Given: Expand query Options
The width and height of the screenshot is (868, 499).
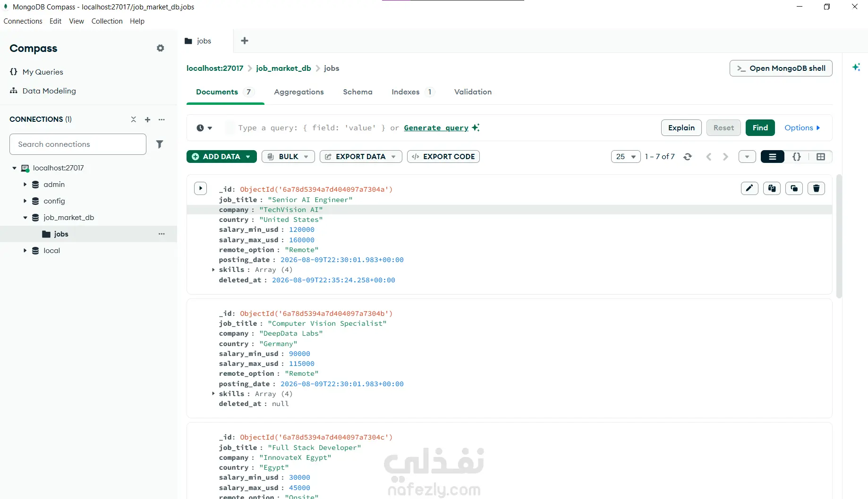Looking at the screenshot, I should click(x=802, y=128).
